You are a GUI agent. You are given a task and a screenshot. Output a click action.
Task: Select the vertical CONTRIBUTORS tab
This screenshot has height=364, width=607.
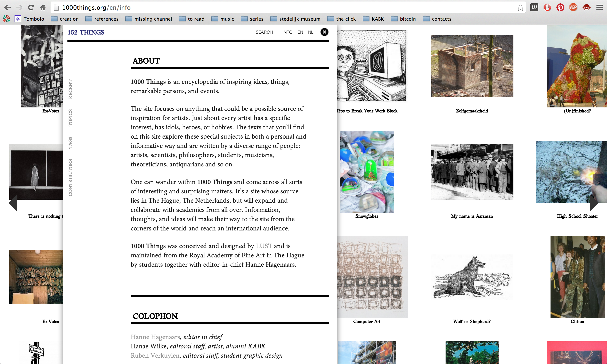(70, 178)
